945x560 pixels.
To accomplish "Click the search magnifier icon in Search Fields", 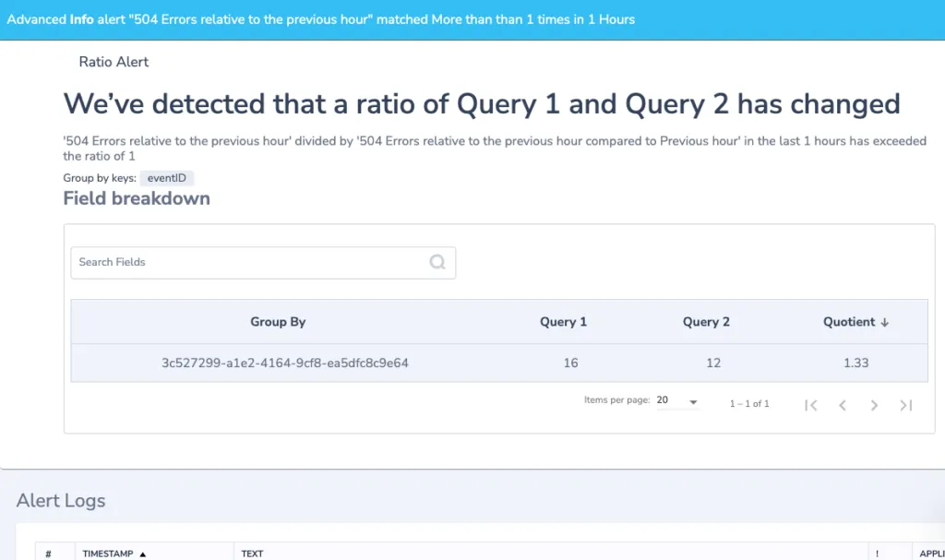I will (437, 262).
